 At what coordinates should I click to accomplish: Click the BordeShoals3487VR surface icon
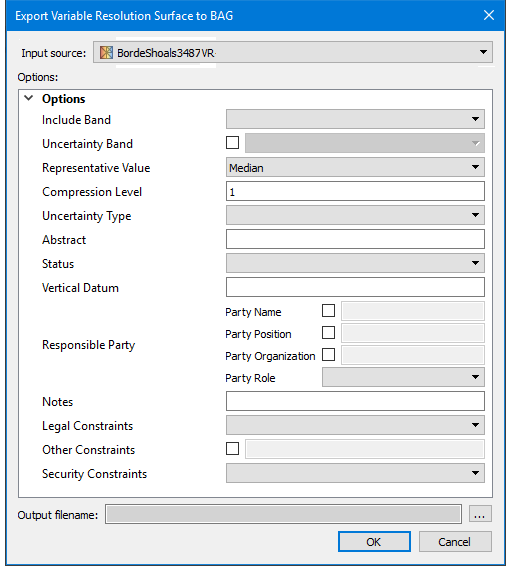click(x=106, y=53)
